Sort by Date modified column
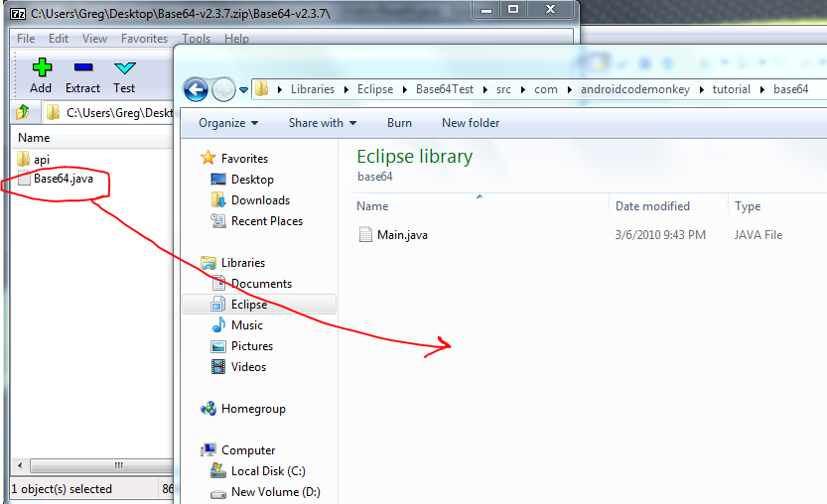Image resolution: width=827 pixels, height=504 pixels. 652,206
